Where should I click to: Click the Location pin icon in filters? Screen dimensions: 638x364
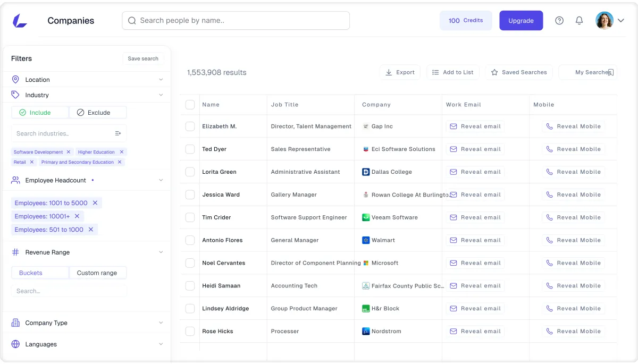(x=15, y=80)
